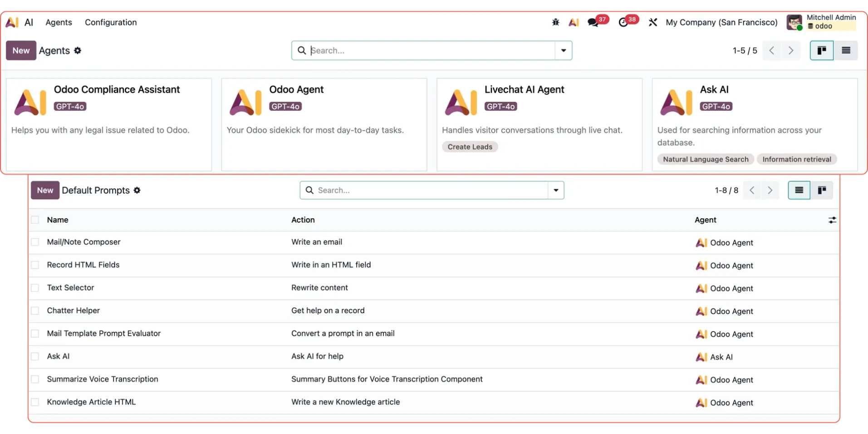Switch Agents to kanban view
868x434 pixels.
(x=822, y=50)
